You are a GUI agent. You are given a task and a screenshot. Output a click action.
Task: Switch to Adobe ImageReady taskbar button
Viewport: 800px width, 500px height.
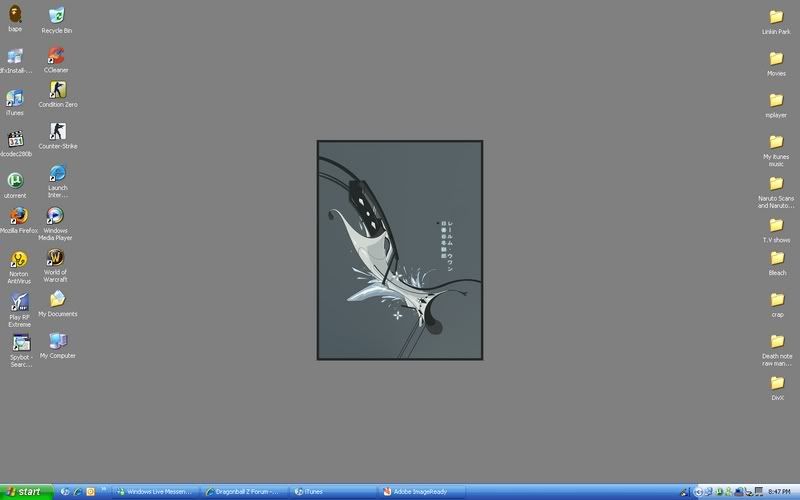pos(423,492)
